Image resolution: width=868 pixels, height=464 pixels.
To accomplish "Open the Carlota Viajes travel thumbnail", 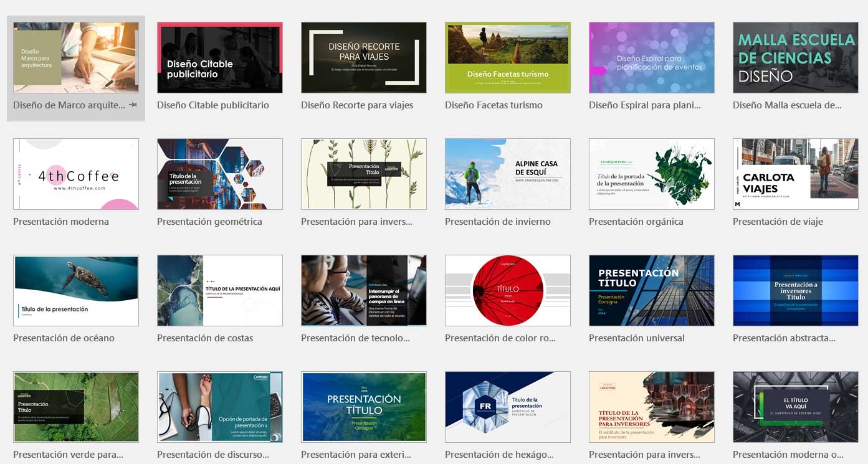I will [x=796, y=174].
